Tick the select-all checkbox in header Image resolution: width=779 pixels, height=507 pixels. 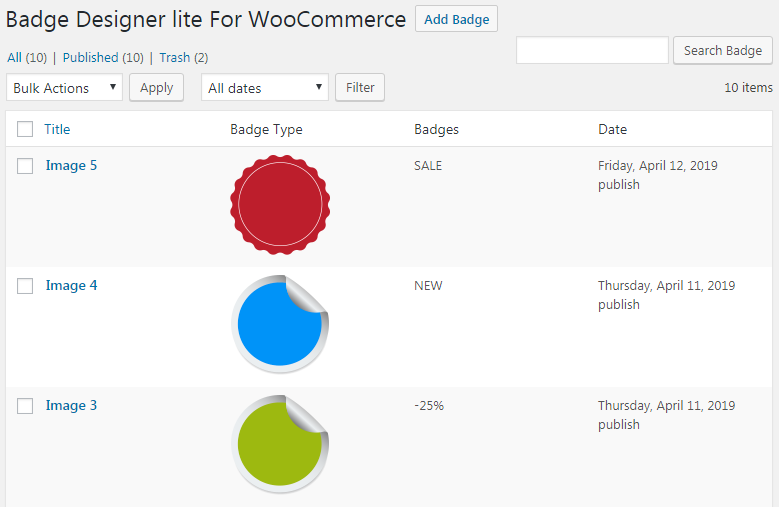[25, 129]
